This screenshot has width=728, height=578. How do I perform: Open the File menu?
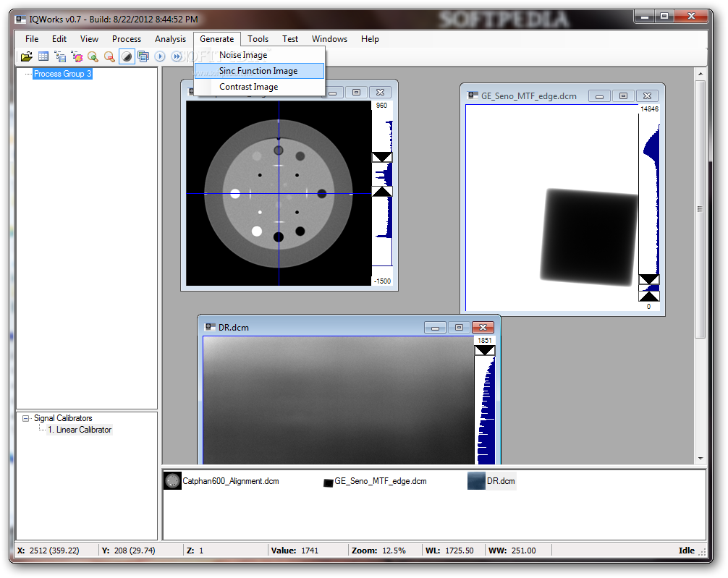(x=32, y=39)
